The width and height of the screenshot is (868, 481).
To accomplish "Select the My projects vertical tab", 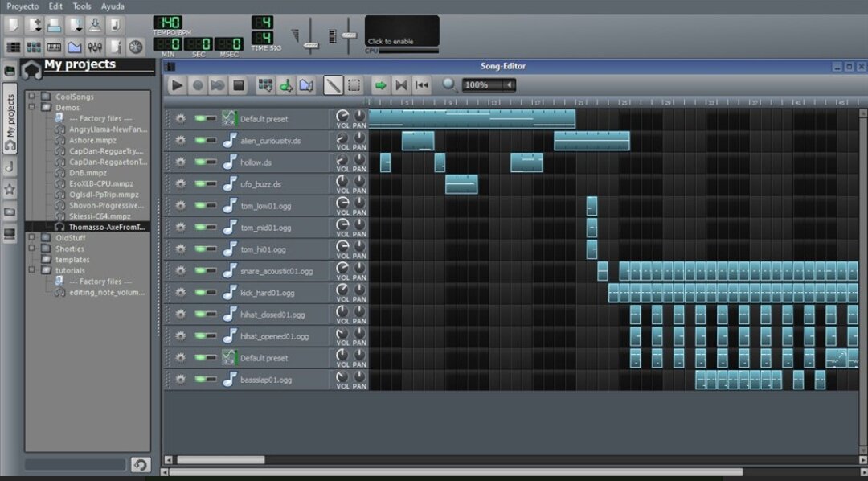I will coord(10,118).
